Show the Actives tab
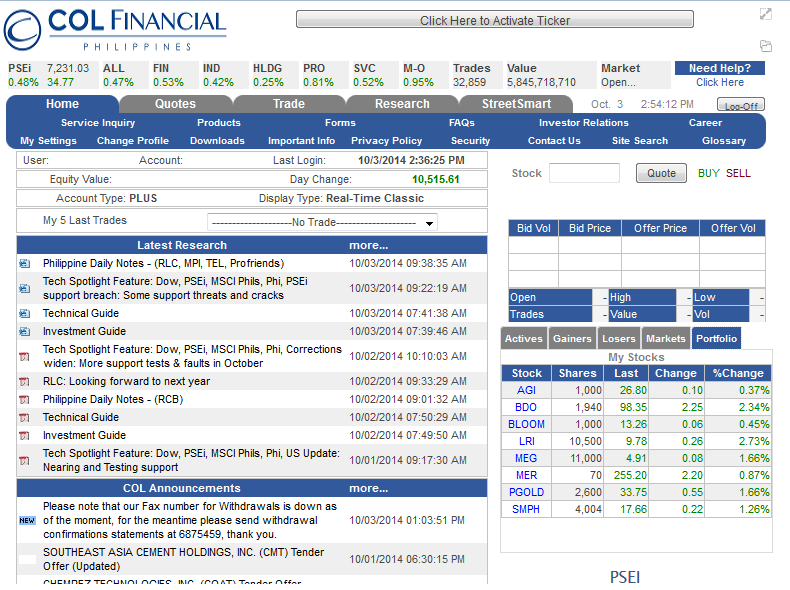 click(x=523, y=339)
